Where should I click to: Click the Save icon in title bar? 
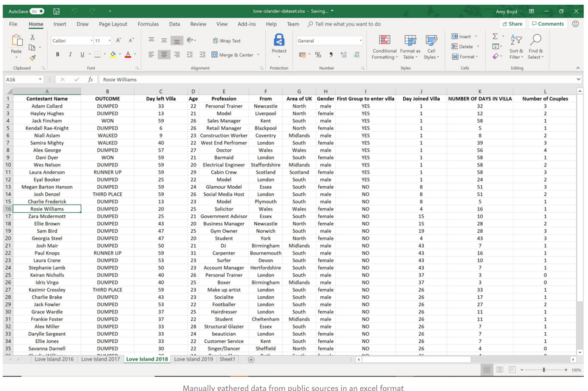pyautogui.click(x=57, y=11)
